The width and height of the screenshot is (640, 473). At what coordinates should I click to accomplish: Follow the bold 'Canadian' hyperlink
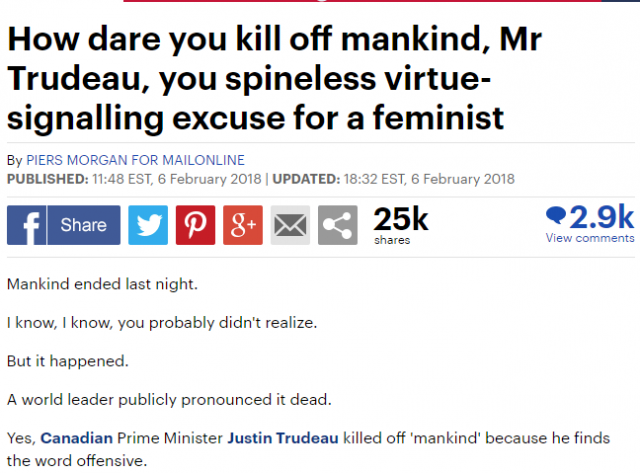tap(77, 438)
